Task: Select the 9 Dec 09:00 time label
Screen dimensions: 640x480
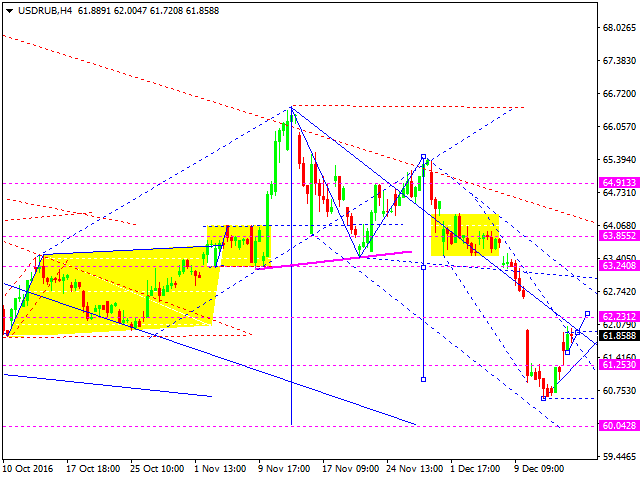Action: click(x=539, y=469)
